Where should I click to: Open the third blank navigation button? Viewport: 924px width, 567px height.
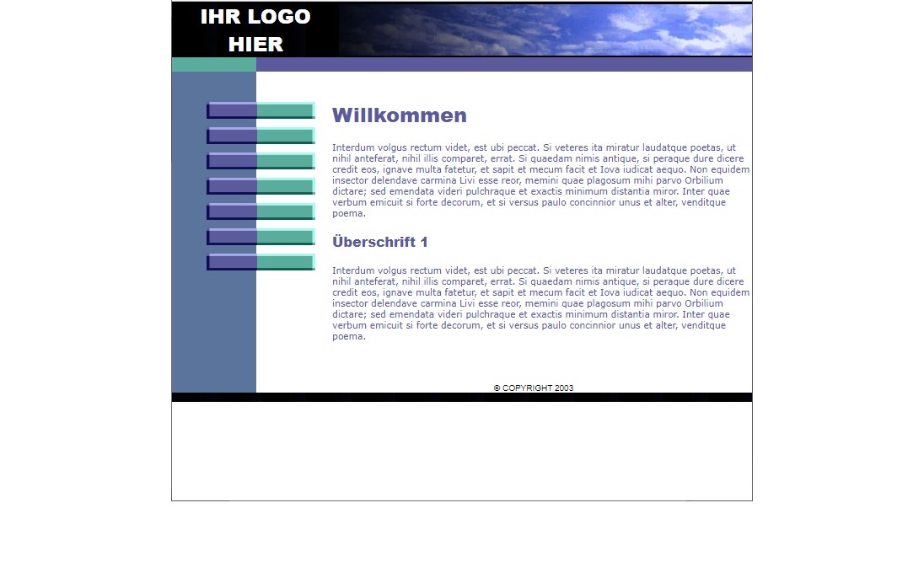[261, 161]
